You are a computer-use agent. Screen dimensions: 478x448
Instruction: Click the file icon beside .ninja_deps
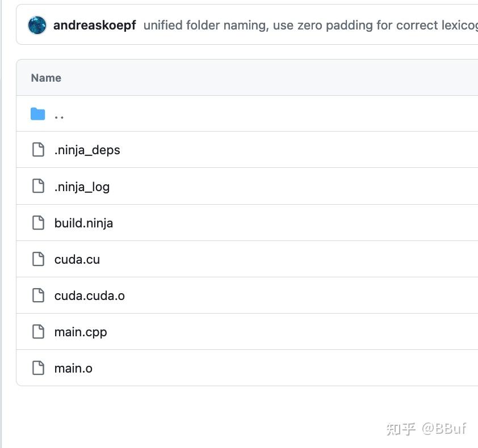coord(38,150)
